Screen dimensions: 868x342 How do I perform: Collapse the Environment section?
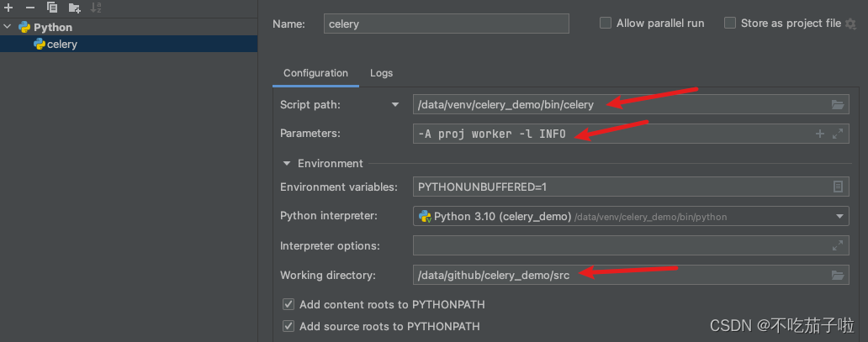point(287,163)
